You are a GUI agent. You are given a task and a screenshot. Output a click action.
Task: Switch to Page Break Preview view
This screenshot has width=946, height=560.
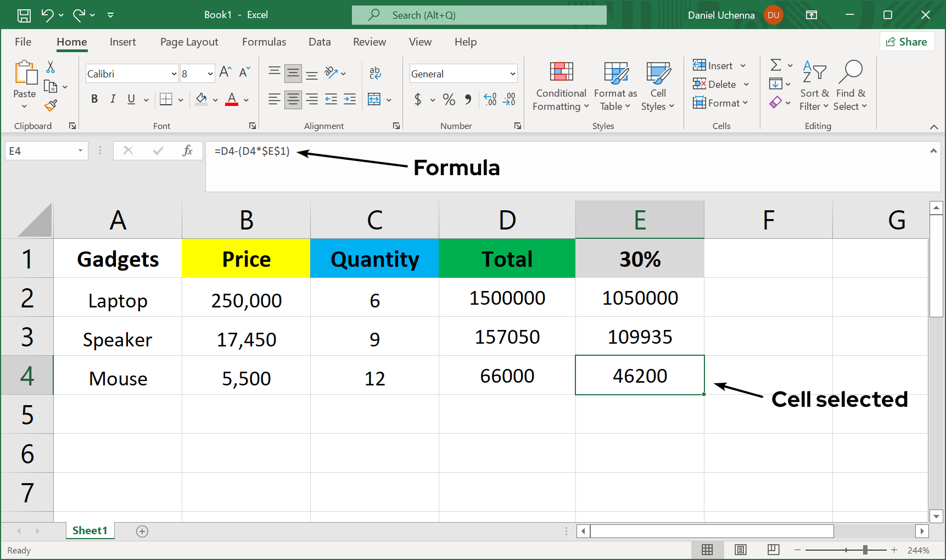click(x=773, y=550)
